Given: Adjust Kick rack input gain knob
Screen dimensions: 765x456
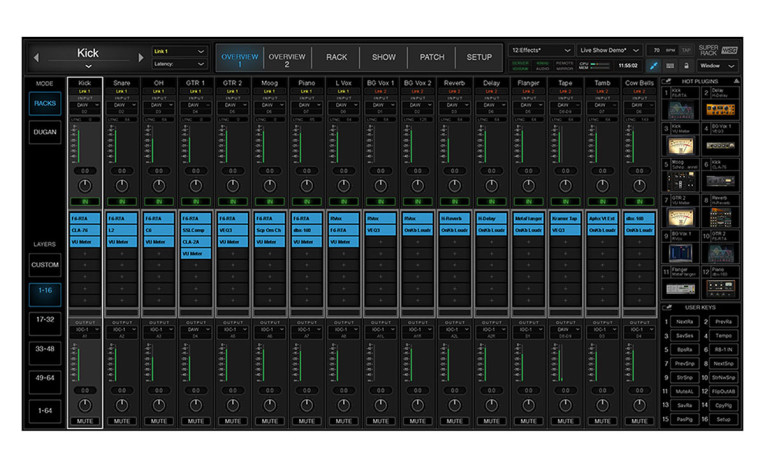Looking at the screenshot, I should pyautogui.click(x=85, y=185).
